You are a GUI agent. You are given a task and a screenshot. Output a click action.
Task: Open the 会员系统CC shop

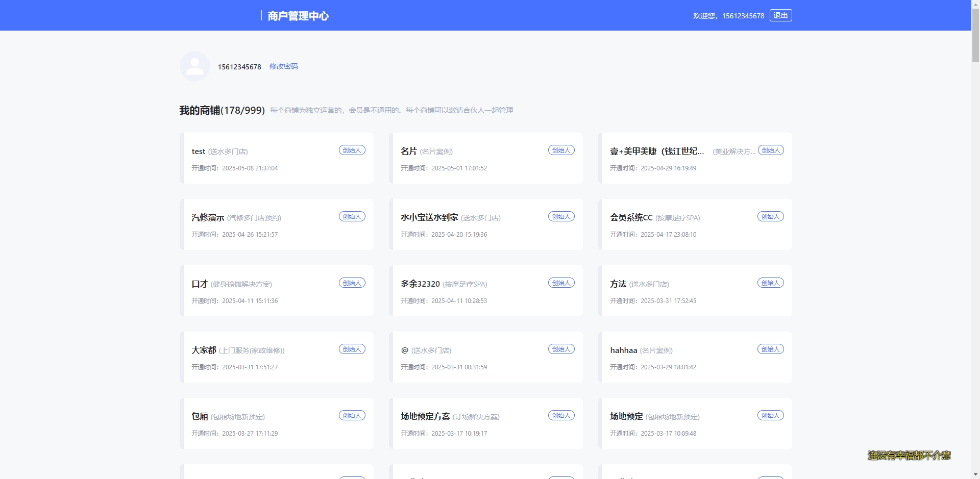point(697,224)
